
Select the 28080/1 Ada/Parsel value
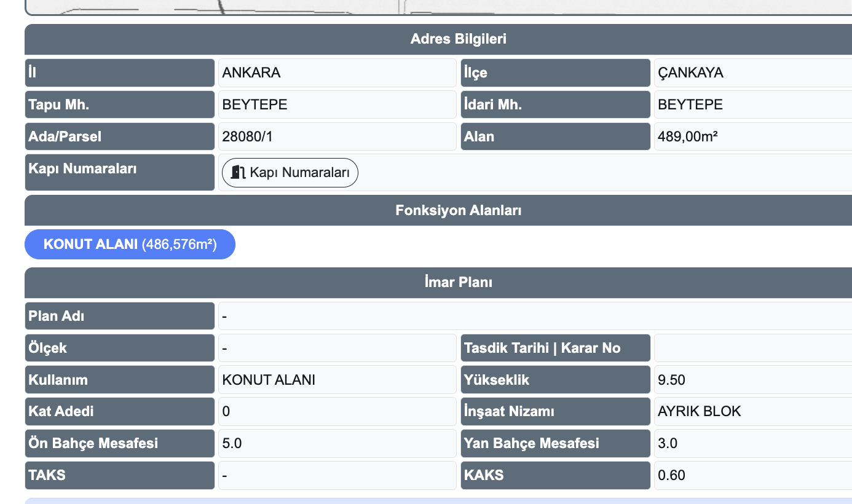337,136
